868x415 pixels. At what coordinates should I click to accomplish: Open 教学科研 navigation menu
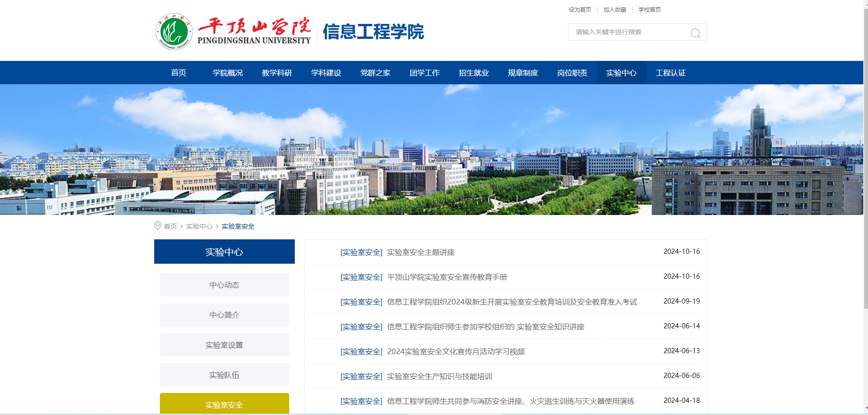click(277, 73)
